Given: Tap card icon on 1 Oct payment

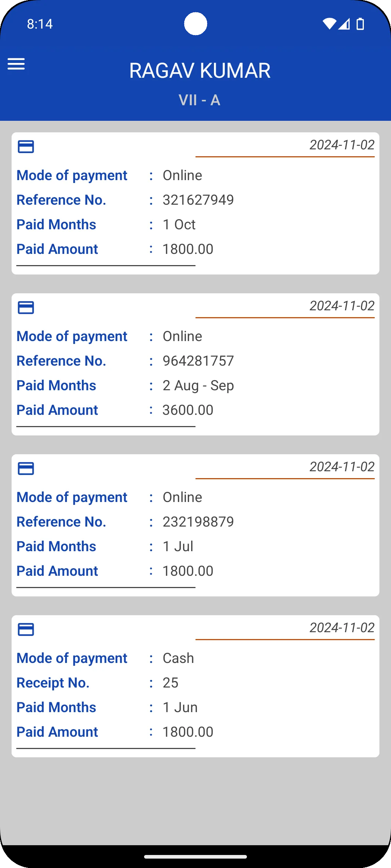Looking at the screenshot, I should coord(26,147).
